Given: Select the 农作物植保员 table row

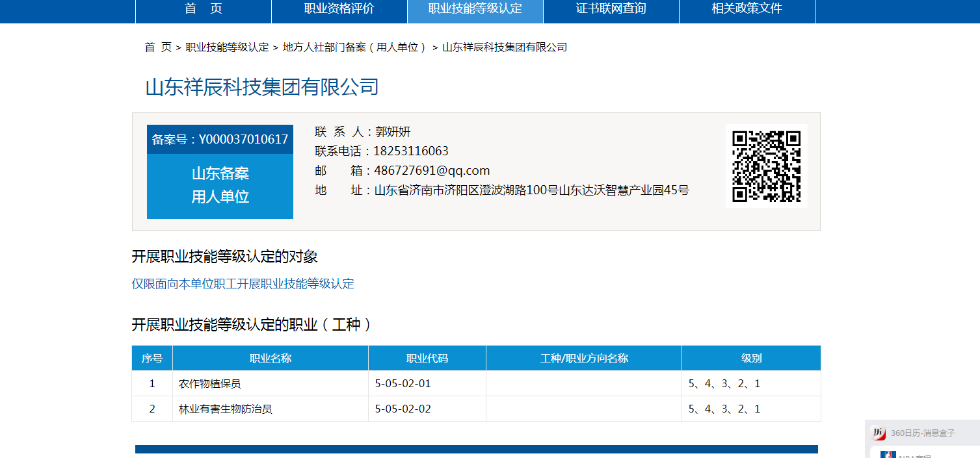Looking at the screenshot, I should click(x=209, y=384).
